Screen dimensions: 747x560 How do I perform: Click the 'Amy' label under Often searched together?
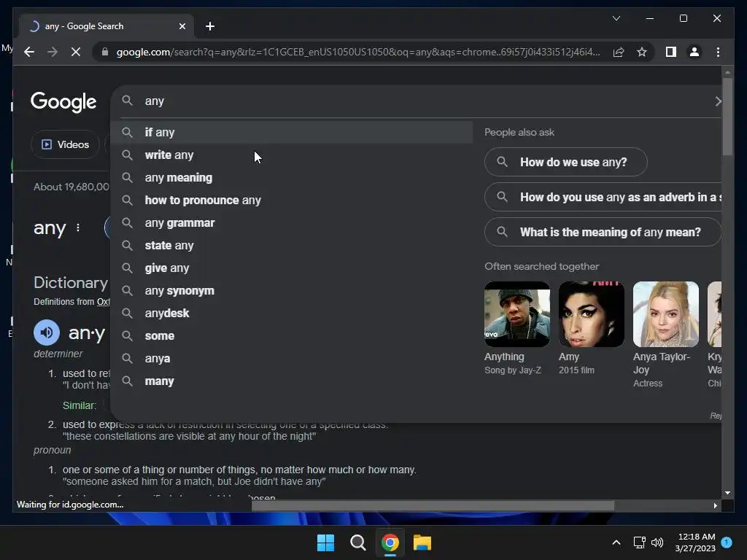[569, 357]
